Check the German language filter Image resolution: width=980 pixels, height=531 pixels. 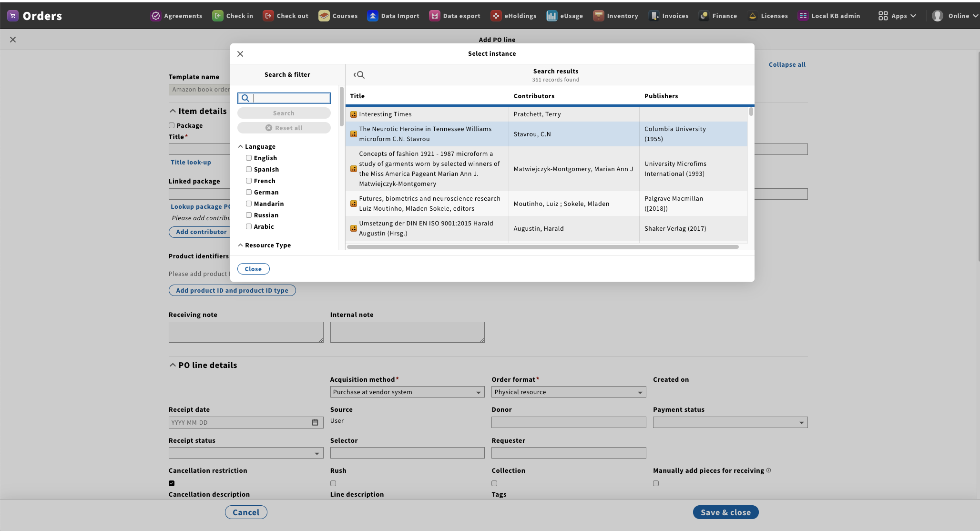pyautogui.click(x=249, y=192)
